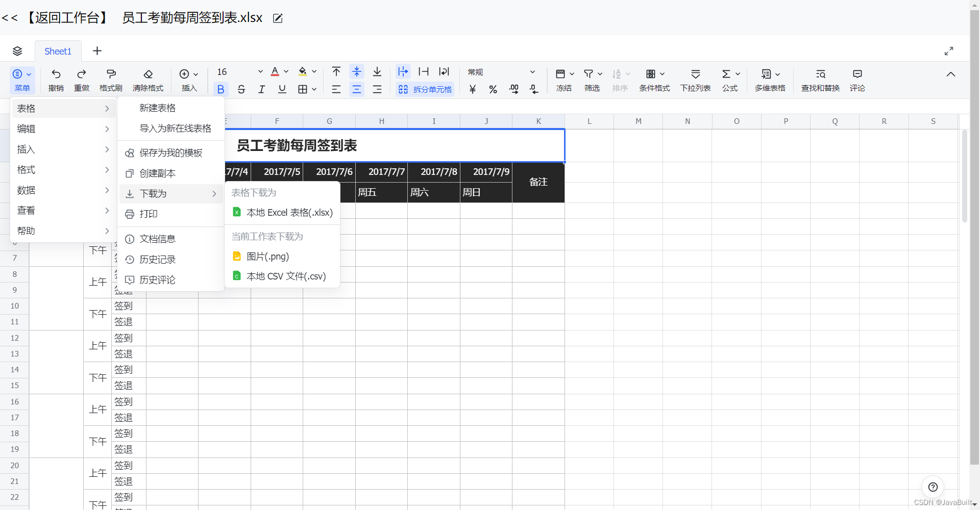Switch to the Sheet1 tab
This screenshot has width=980, height=510.
[x=58, y=51]
